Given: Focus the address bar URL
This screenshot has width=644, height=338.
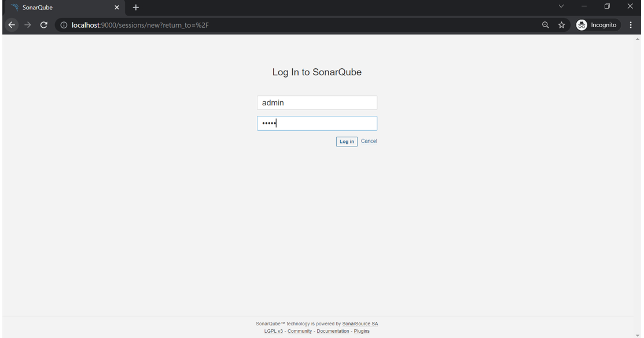Looking at the screenshot, I should click(x=140, y=25).
